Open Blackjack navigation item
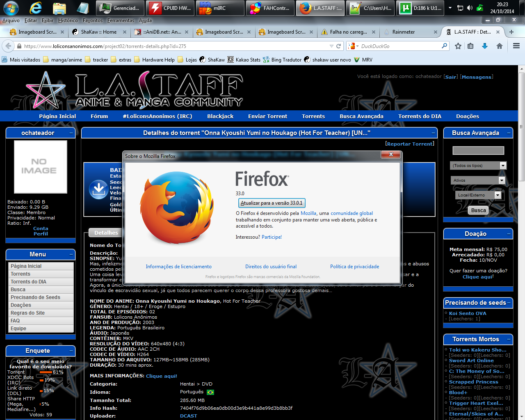The height and width of the screenshot is (420, 525). tap(220, 116)
